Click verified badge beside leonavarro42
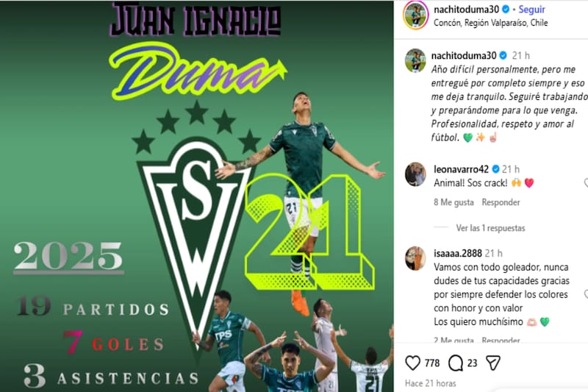The width and height of the screenshot is (588, 392). pos(495,169)
